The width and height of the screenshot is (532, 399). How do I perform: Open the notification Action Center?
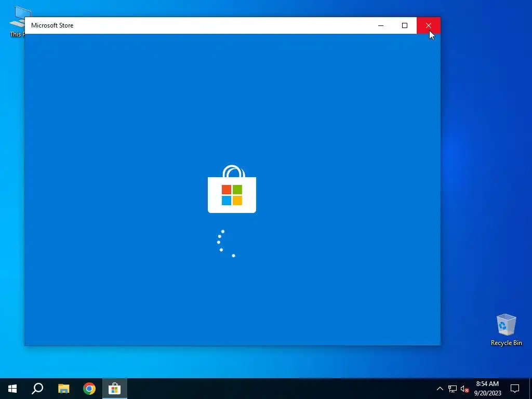click(515, 389)
